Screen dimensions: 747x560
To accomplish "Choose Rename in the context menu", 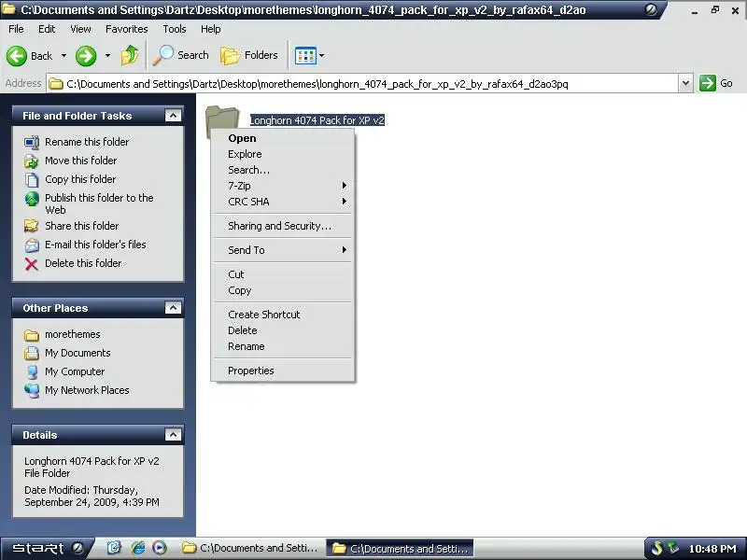I will pos(283,346).
